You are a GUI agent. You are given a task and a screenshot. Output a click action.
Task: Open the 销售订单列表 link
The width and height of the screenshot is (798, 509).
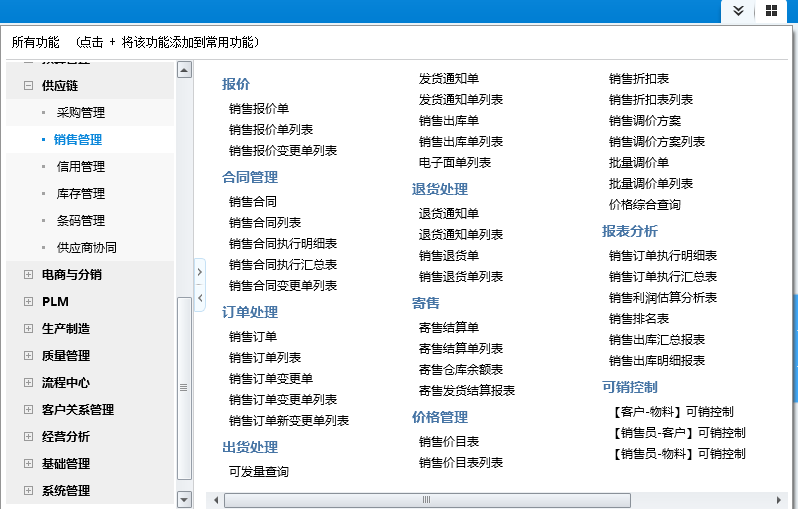[265, 358]
